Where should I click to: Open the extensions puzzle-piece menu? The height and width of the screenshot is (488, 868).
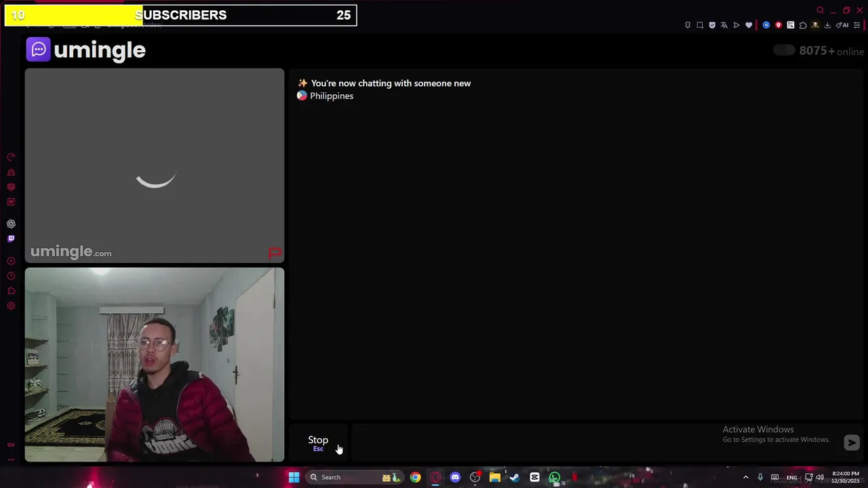[803, 25]
